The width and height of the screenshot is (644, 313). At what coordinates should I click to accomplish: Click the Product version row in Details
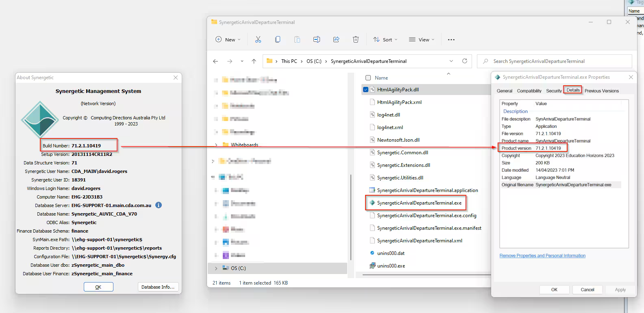pyautogui.click(x=561, y=148)
